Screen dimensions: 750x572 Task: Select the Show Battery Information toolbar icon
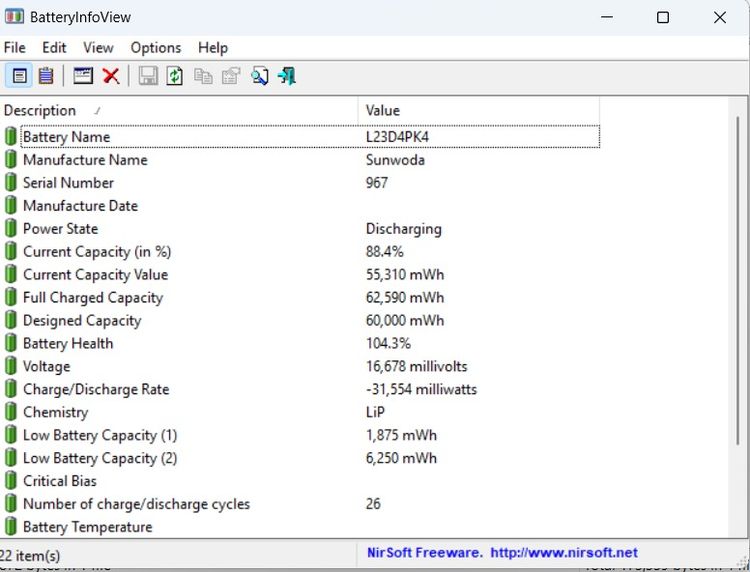19,76
